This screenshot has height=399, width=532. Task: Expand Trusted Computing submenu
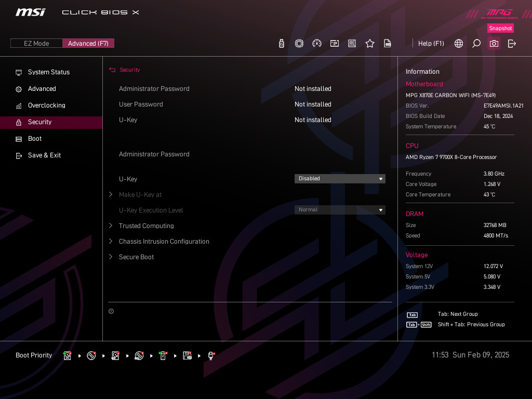pyautogui.click(x=146, y=226)
